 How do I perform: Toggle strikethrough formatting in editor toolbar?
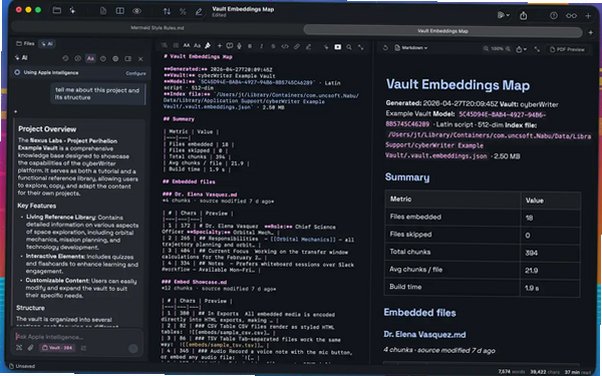pos(273,46)
